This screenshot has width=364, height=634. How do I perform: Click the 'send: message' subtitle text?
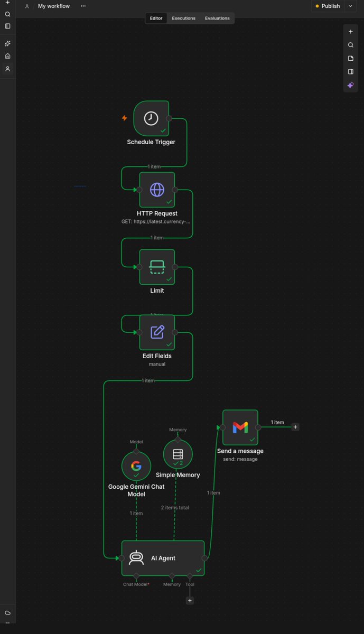(240, 459)
